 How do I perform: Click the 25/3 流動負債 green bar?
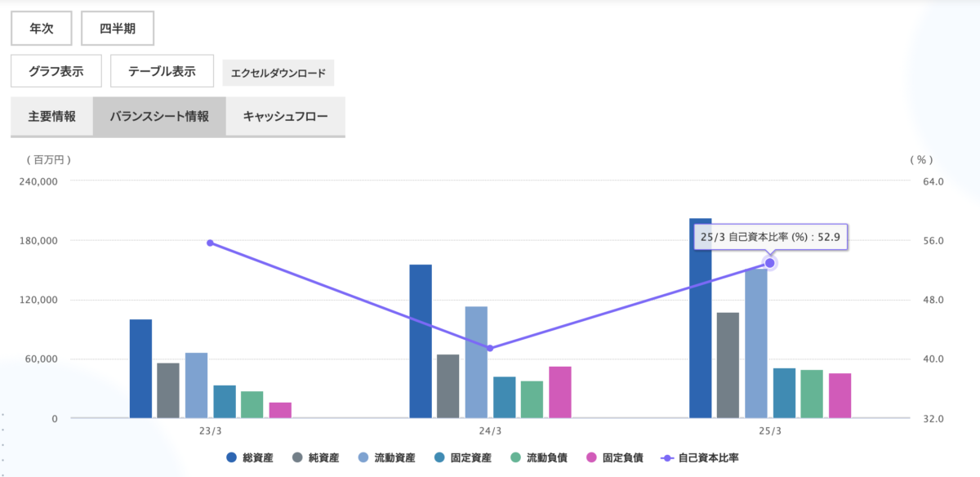point(813,394)
